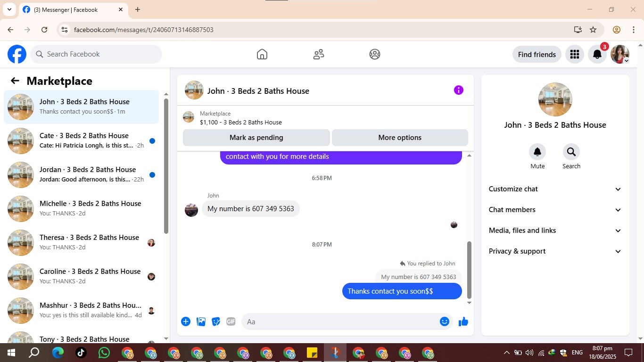Mute this conversation with the bell icon

click(537, 152)
